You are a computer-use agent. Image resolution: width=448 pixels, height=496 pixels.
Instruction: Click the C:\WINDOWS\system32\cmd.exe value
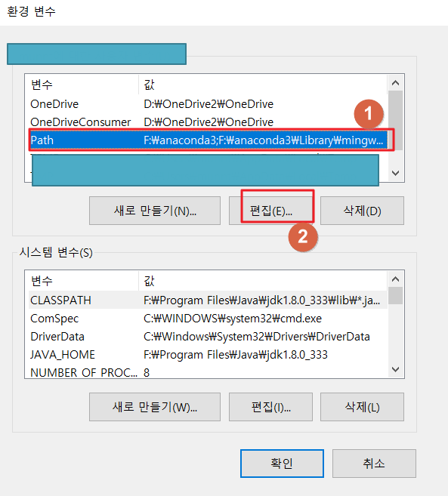pyautogui.click(x=233, y=319)
